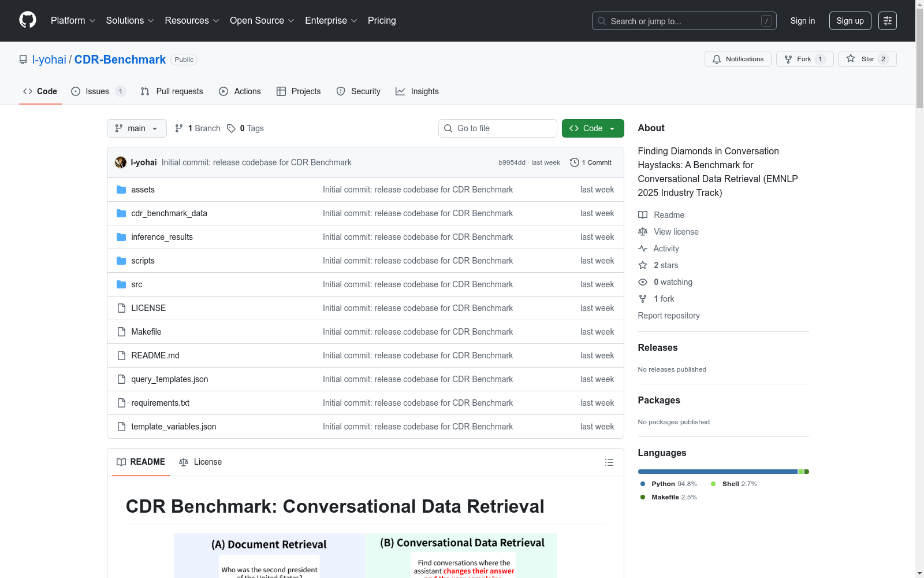Click the Python 94.8% language entry
The height and width of the screenshot is (578, 924).
(669, 484)
